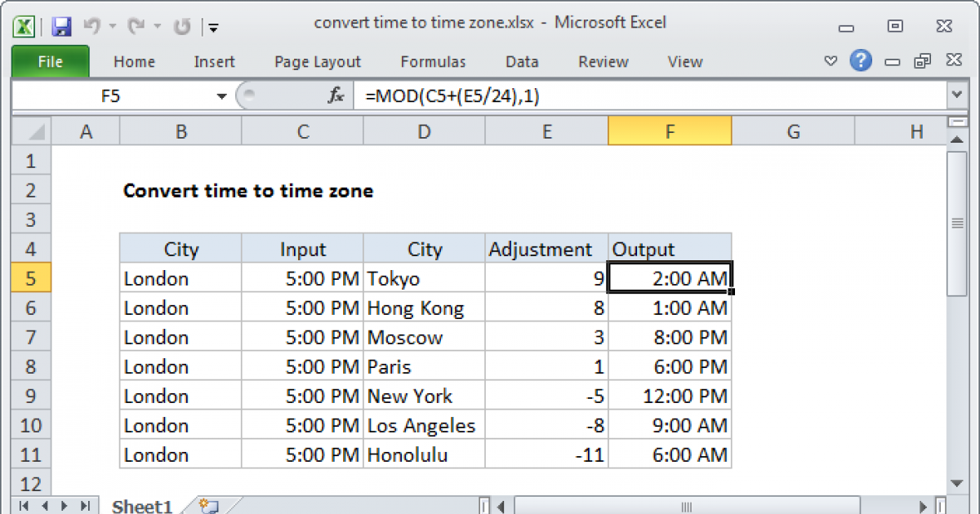Switch to the Page Layout tab
The height and width of the screenshot is (514, 980).
(x=318, y=62)
